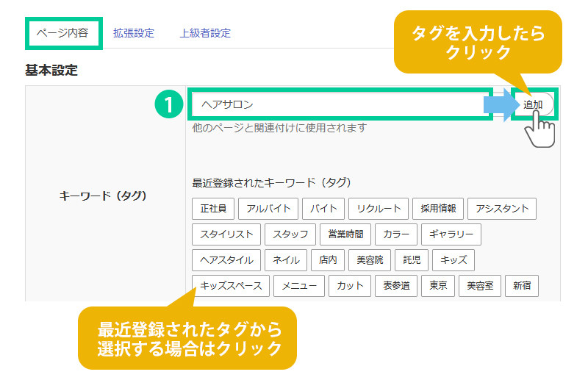Click the ヘアスタイル tag

click(226, 260)
